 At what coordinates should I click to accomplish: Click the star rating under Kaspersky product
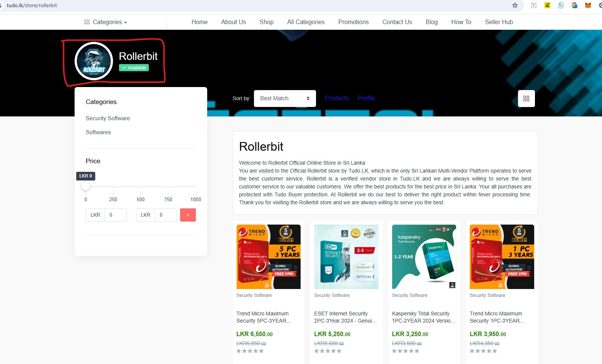406,351
